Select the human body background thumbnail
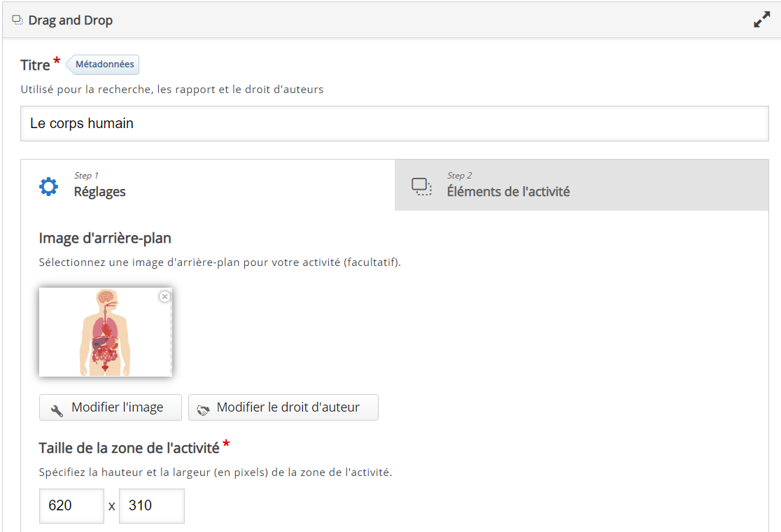This screenshot has height=532, width=781. (105, 332)
